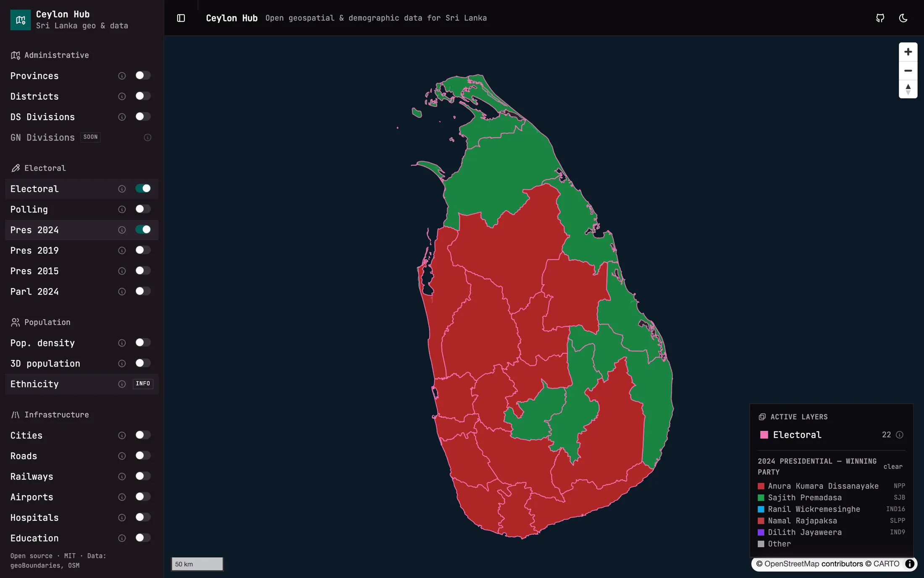
Task: Open info for Provinces layer
Action: pos(122,76)
